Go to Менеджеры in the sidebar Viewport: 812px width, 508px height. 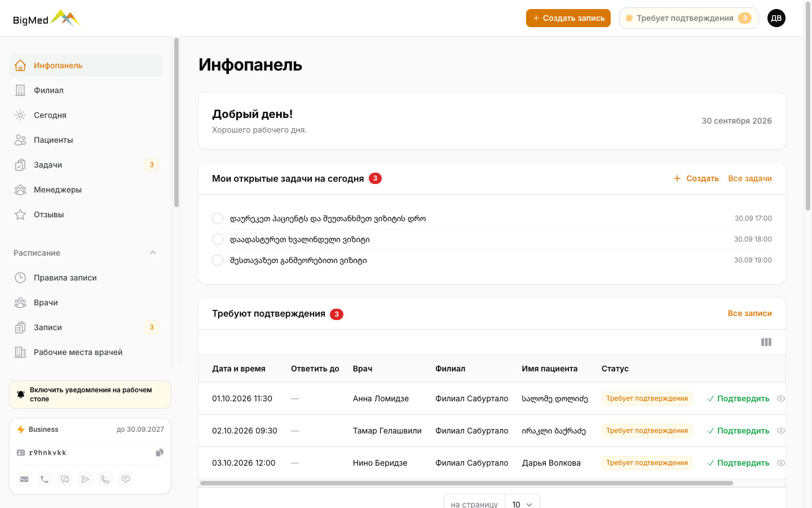[86, 190]
